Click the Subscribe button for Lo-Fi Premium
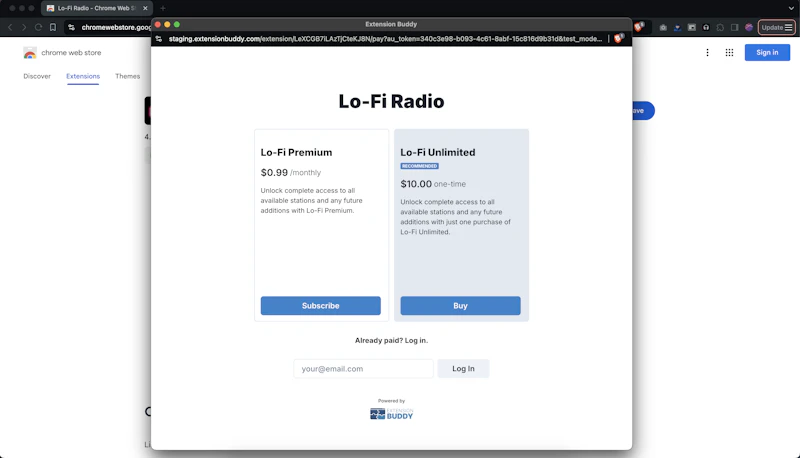This screenshot has width=800, height=458. point(320,306)
